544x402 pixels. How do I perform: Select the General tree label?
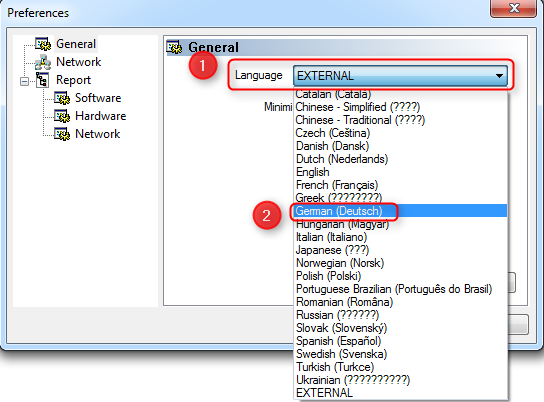pyautogui.click(x=76, y=44)
